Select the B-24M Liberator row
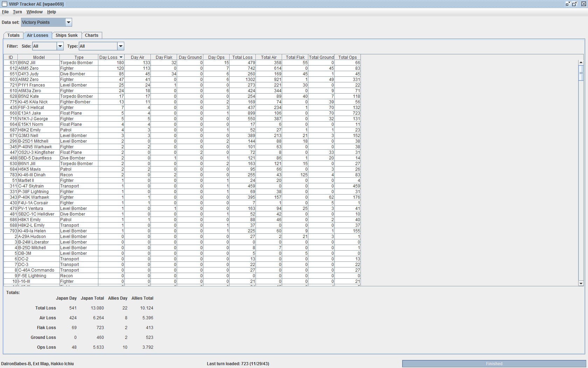Image resolution: width=588 pixels, height=368 pixels. pyautogui.click(x=182, y=242)
